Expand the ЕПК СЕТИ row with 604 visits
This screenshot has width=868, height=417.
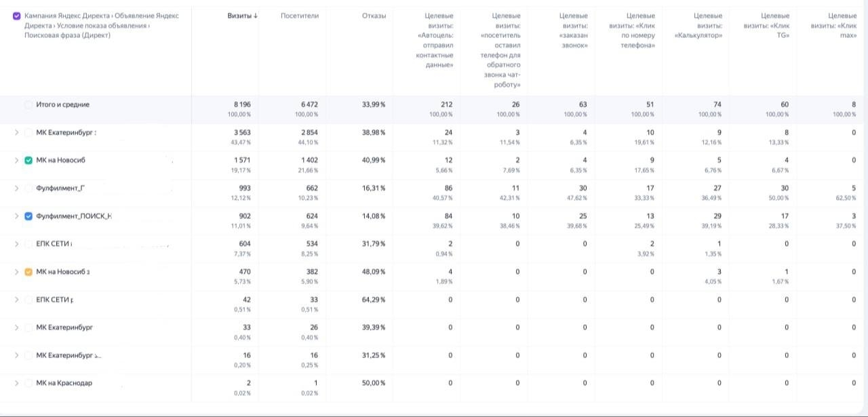tap(16, 244)
